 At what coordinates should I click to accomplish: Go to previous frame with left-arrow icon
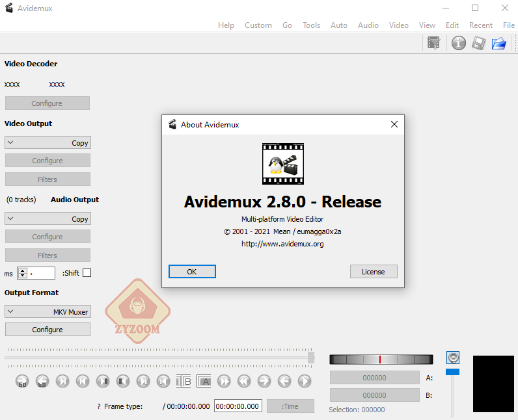point(284,381)
